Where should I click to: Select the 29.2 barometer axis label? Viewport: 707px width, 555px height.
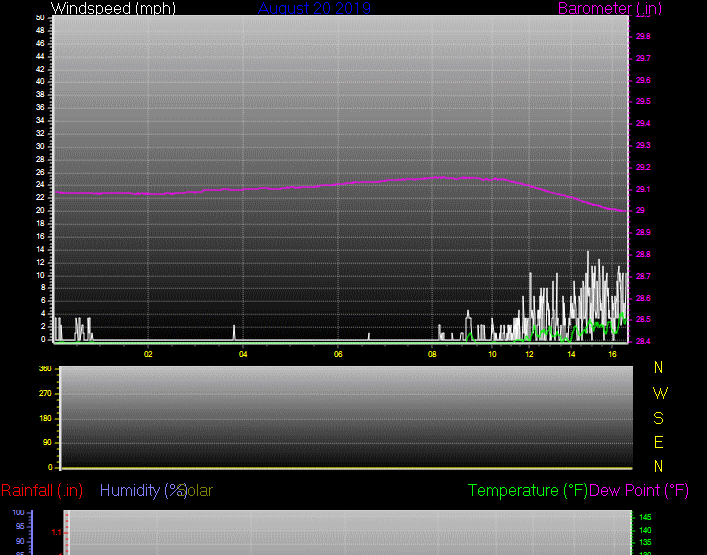(x=643, y=167)
